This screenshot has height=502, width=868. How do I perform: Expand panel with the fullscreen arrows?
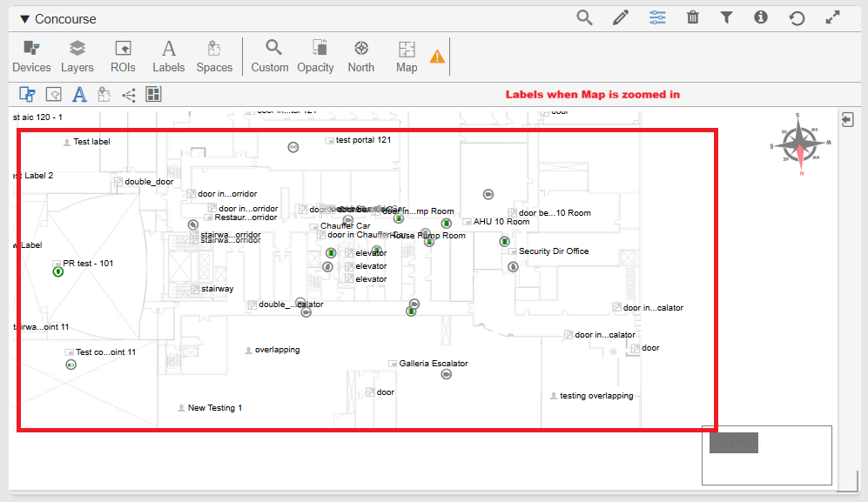(832, 17)
